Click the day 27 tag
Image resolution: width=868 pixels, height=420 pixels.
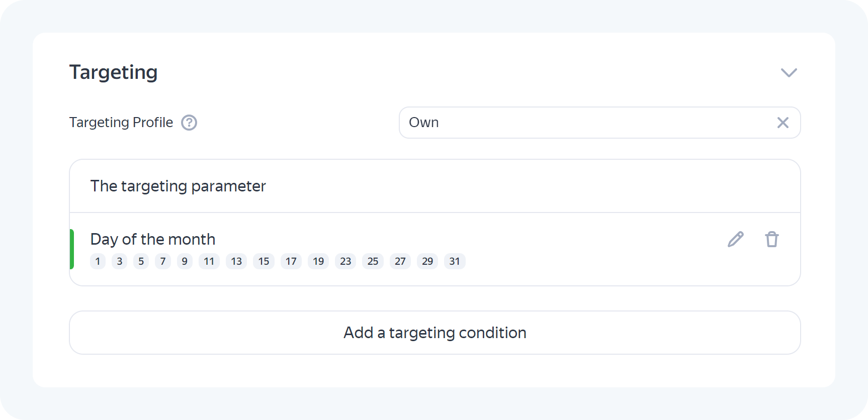tap(400, 261)
